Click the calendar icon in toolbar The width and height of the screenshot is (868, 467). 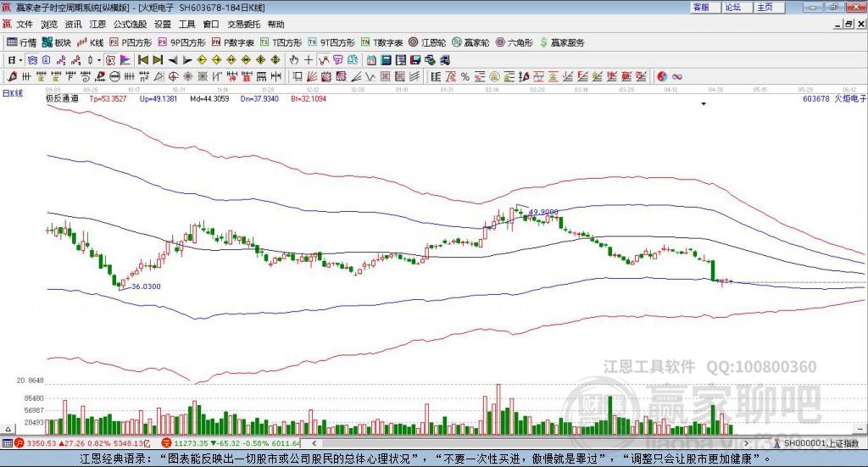371,60
